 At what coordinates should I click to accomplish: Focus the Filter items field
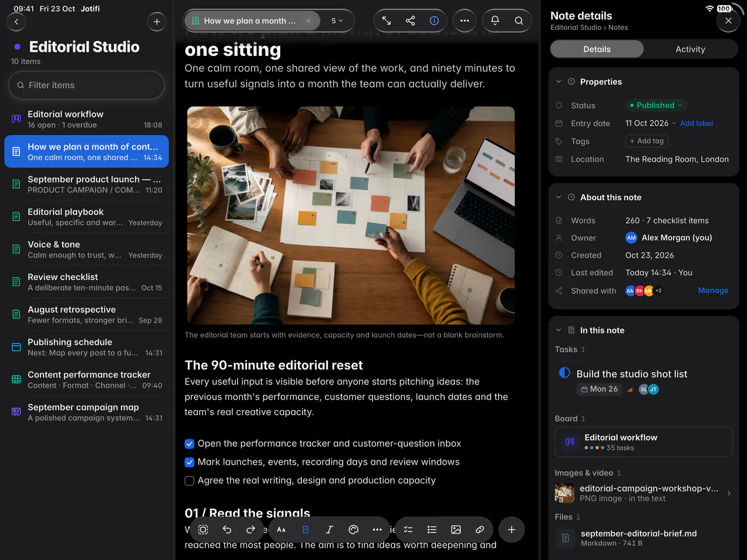pos(87,85)
